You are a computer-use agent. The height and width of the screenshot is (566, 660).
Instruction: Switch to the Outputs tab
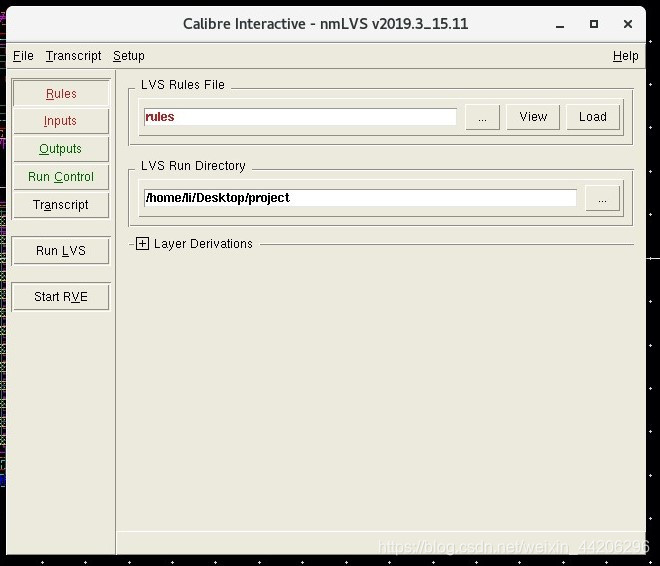click(x=61, y=149)
